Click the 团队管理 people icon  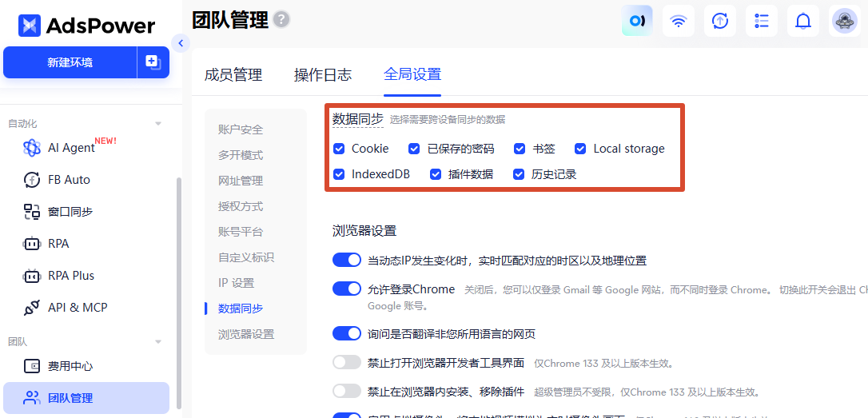click(x=32, y=397)
